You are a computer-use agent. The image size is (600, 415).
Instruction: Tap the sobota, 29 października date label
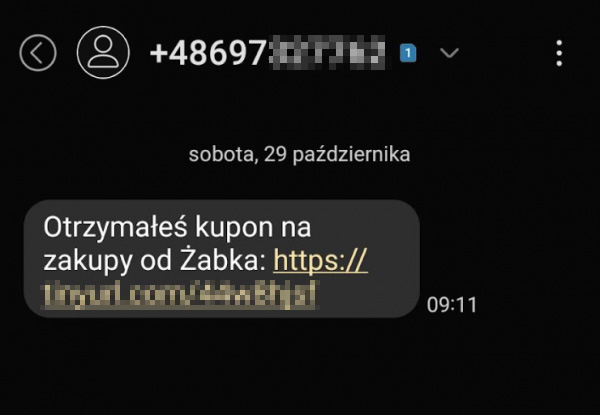[300, 155]
